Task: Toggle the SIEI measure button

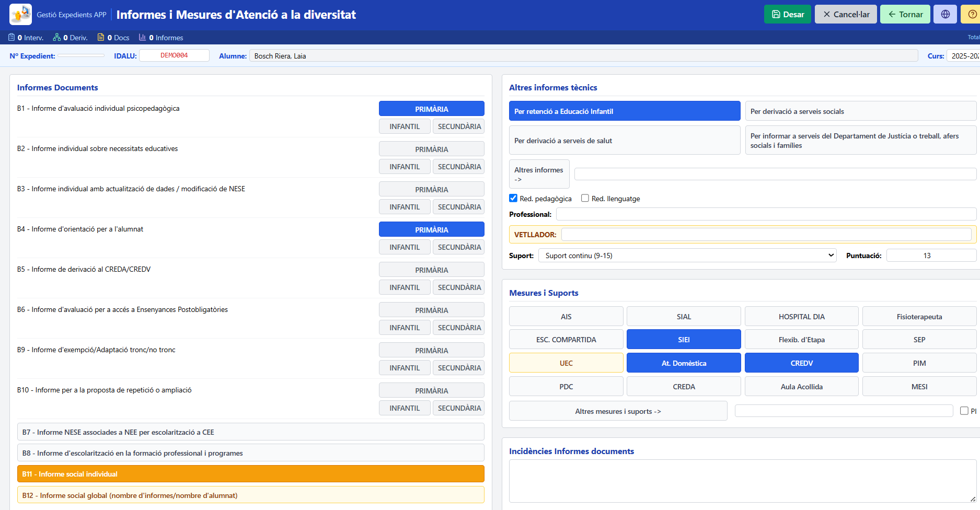Action: [684, 340]
